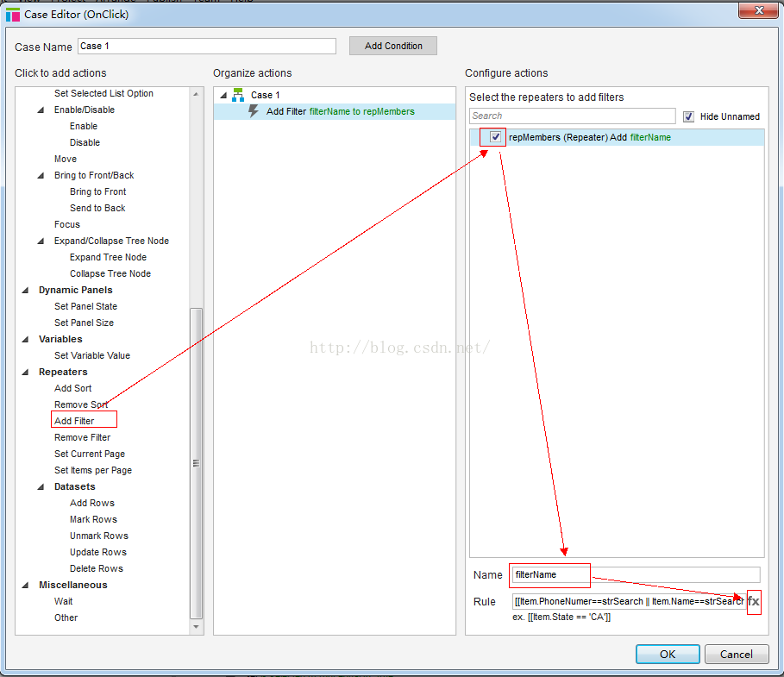The width and height of the screenshot is (784, 677).
Task: Collapse the Case 1 node in Organize actions
Action: [x=223, y=95]
